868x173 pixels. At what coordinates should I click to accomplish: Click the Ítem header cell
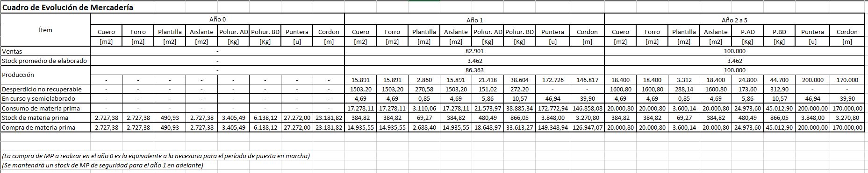click(45, 30)
